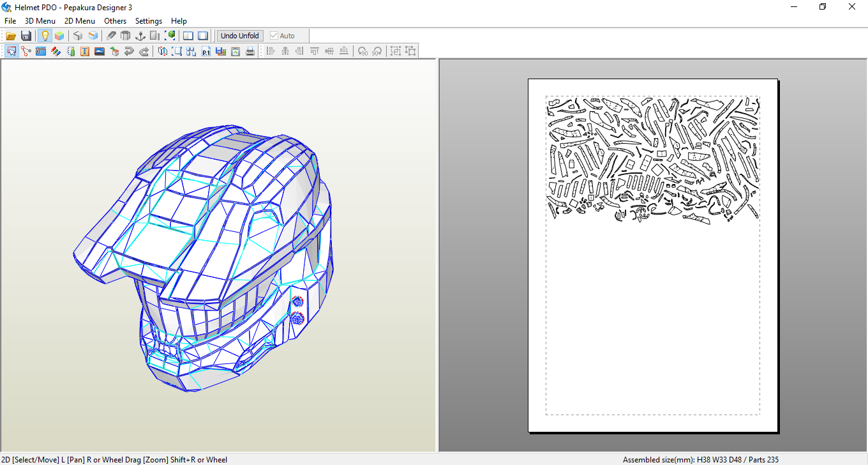
Task: Click the folded blue map icon
Action: [162, 52]
